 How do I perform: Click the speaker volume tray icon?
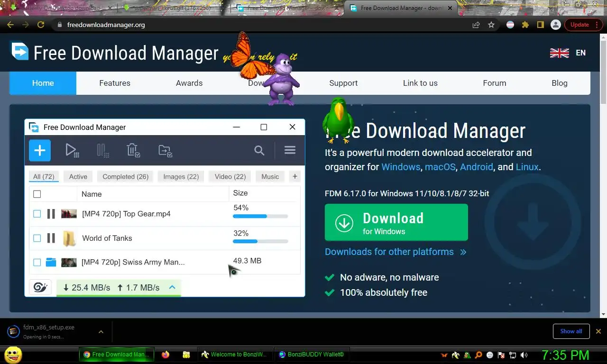(x=524, y=355)
